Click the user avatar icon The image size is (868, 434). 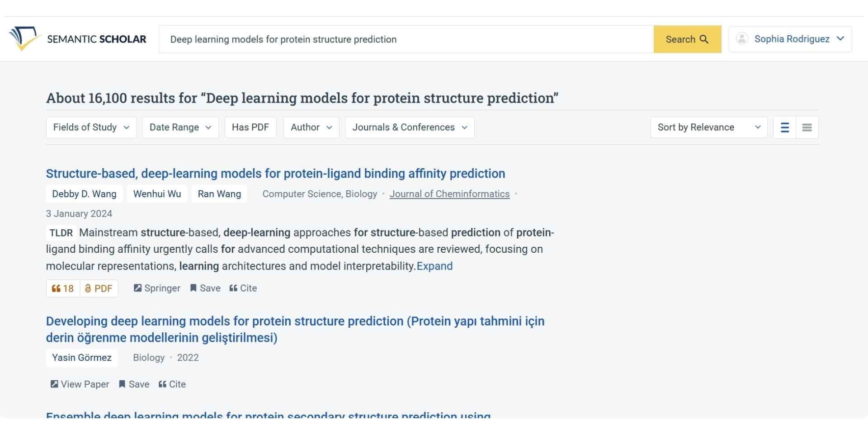pyautogui.click(x=742, y=38)
